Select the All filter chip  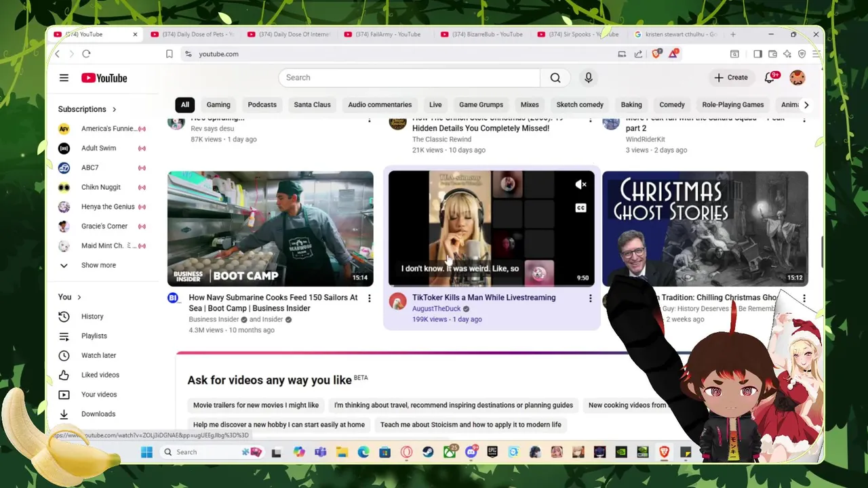point(184,105)
